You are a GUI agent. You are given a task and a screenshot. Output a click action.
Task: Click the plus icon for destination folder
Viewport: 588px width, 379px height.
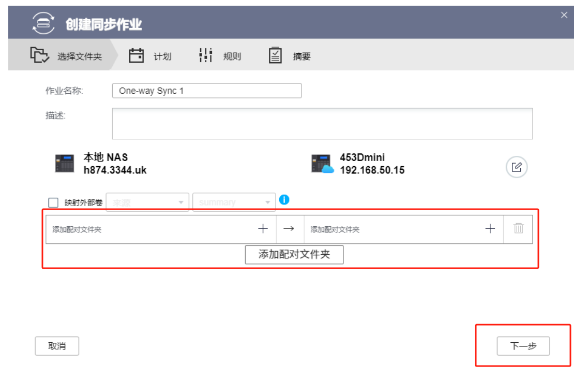pos(490,229)
